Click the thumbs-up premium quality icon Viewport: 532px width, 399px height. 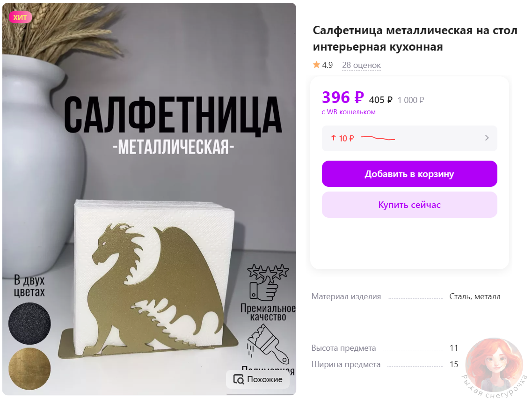(x=268, y=282)
